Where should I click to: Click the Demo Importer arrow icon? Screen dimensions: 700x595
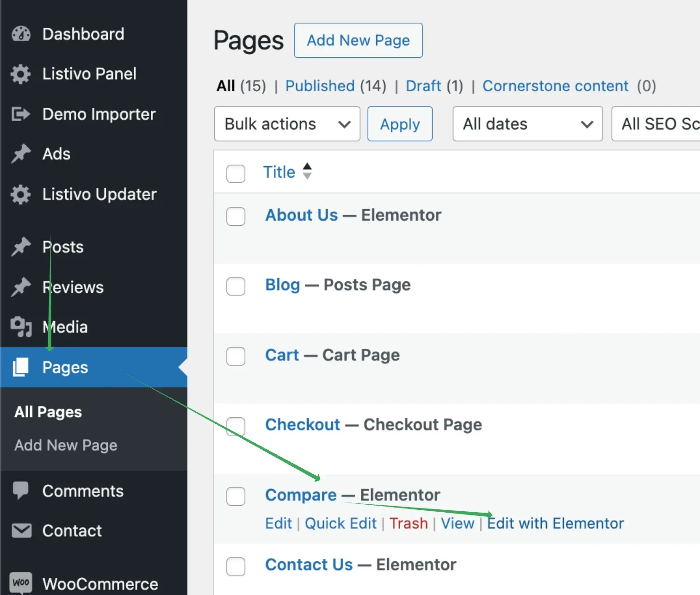21,114
